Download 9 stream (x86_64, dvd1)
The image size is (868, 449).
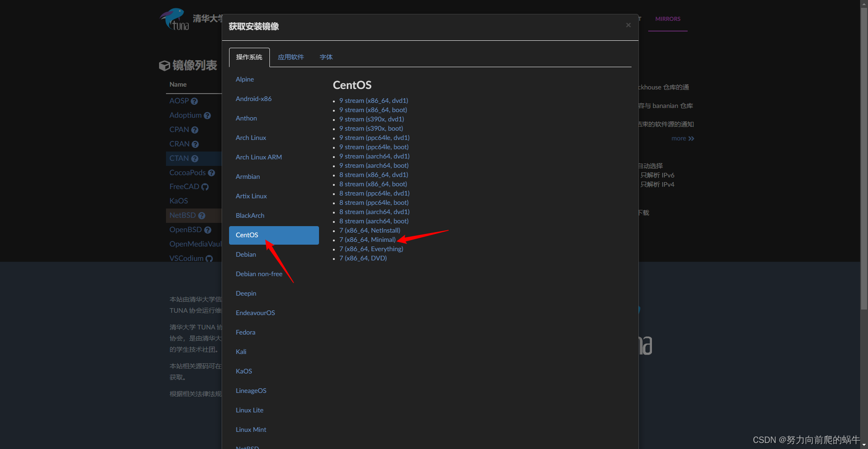[x=374, y=101]
